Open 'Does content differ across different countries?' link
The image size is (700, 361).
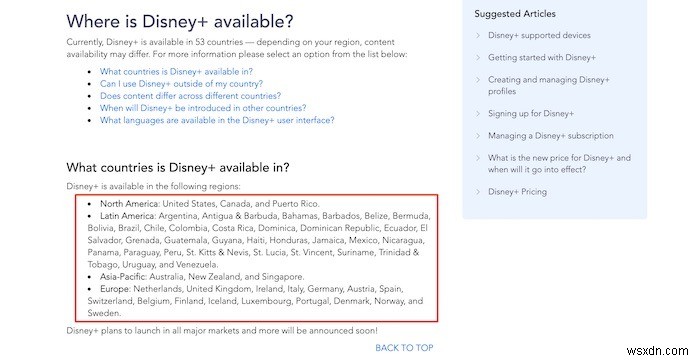coord(190,95)
